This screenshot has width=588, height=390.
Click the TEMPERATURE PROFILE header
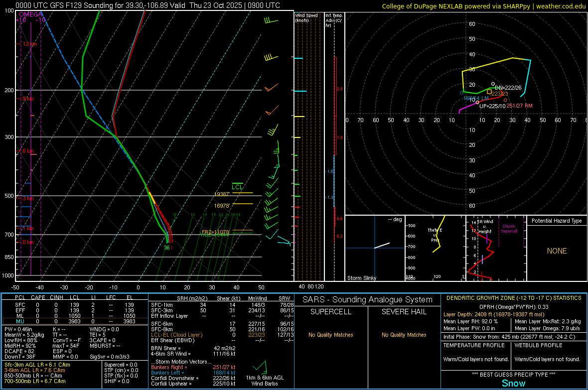point(474,345)
